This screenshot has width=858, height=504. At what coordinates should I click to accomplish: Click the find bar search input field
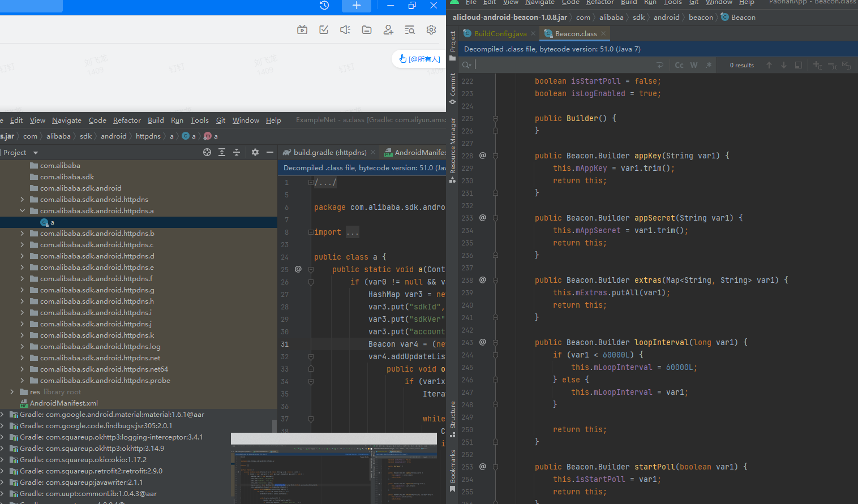(x=563, y=65)
